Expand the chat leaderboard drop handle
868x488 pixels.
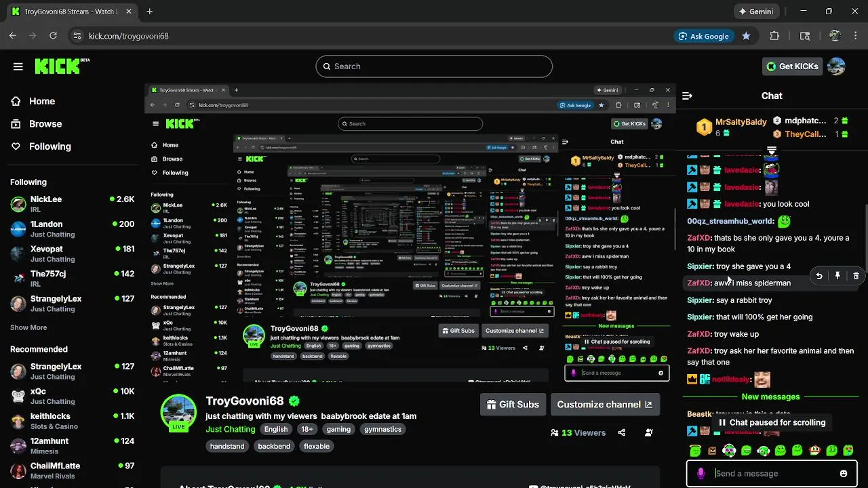coord(772,150)
